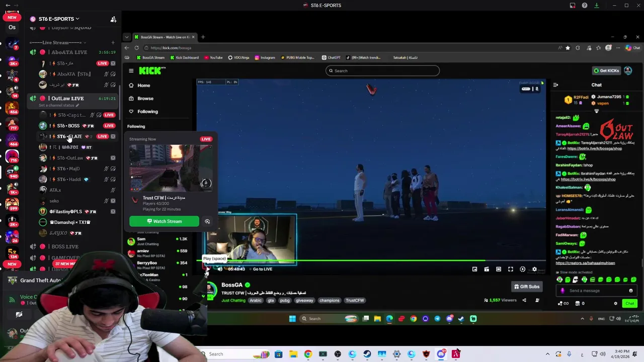Open the VDO.Ninja bookmark
The image size is (644, 362).
click(x=239, y=58)
